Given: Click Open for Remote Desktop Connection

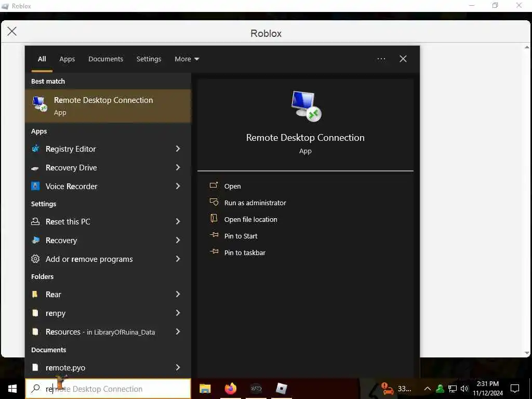Looking at the screenshot, I should pyautogui.click(x=232, y=187).
